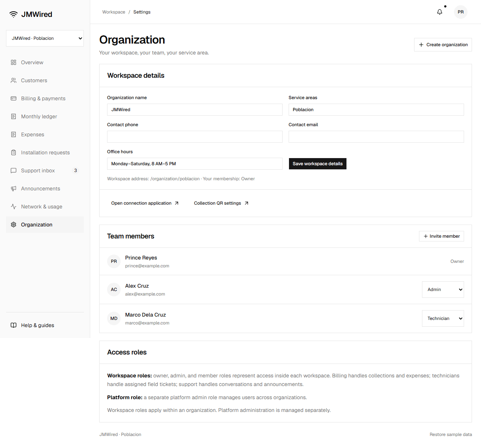Open Customers page from sidebar

point(45,80)
